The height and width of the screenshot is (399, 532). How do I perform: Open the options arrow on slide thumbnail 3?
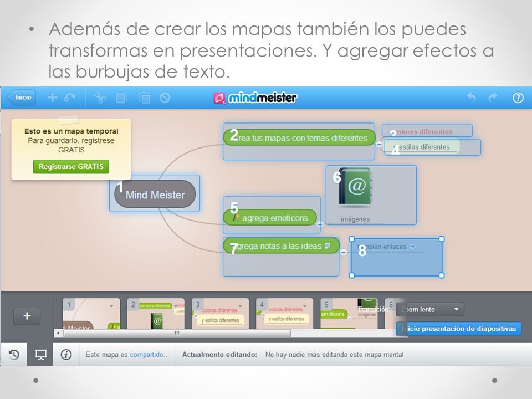tap(240, 306)
